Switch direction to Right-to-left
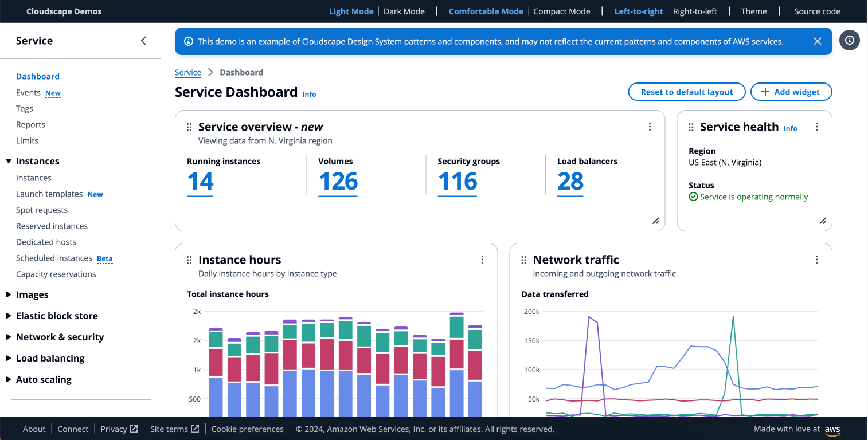Screen dimensions: 868x440 click(x=695, y=11)
